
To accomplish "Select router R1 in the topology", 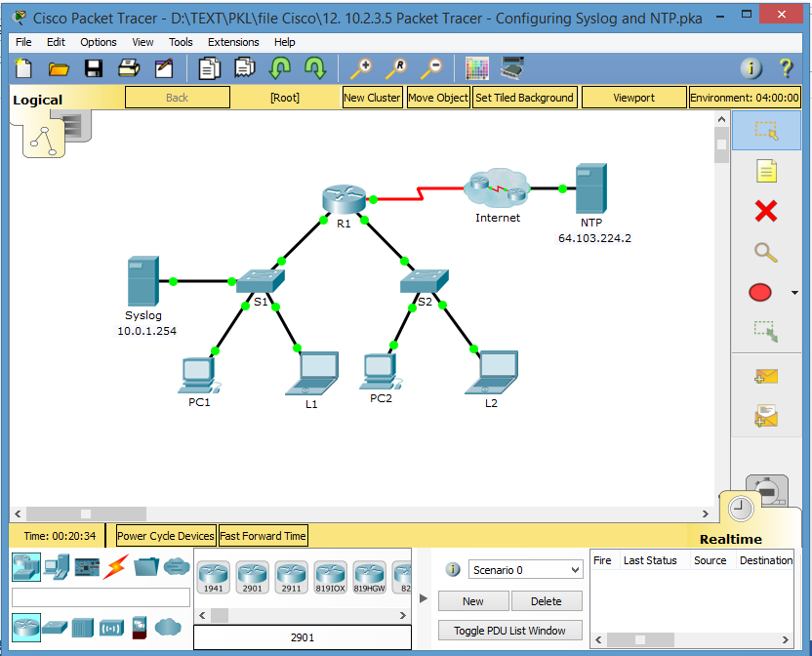I will click(344, 199).
